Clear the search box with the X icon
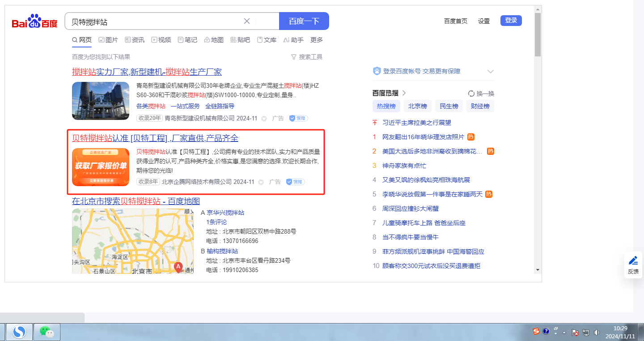Viewport: 644px width, 341px height. point(247,21)
